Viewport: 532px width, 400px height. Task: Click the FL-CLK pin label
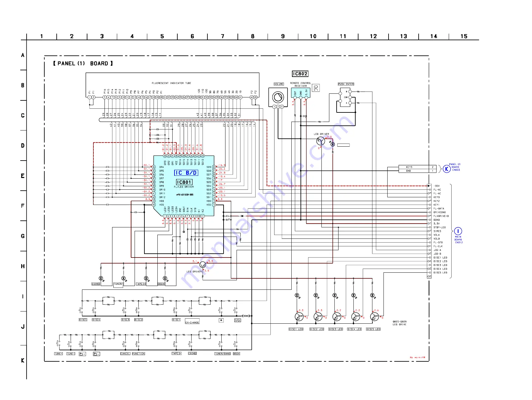point(438,246)
